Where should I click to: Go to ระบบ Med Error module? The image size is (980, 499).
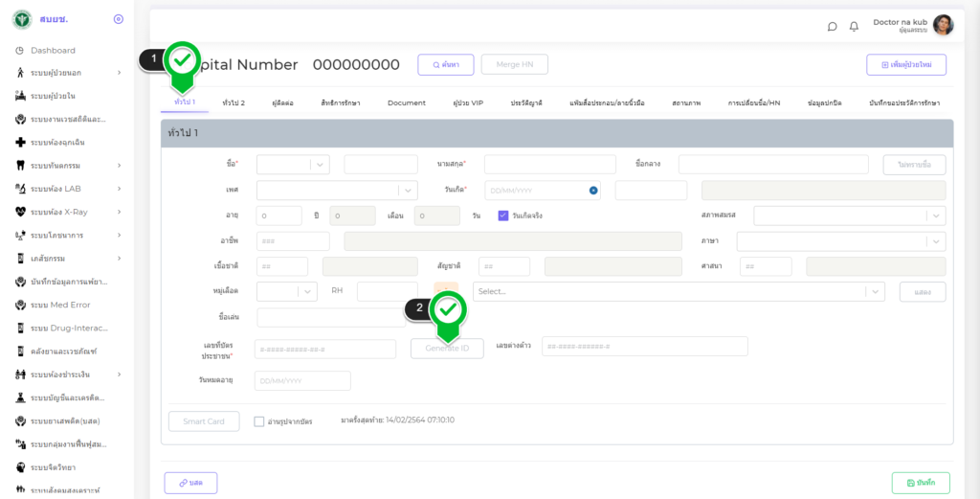point(63,305)
